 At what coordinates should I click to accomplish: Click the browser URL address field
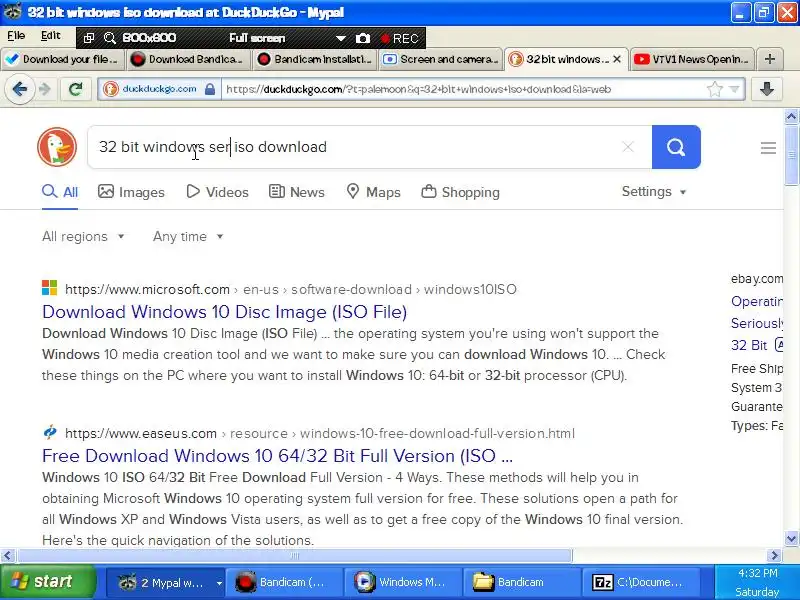(x=462, y=89)
